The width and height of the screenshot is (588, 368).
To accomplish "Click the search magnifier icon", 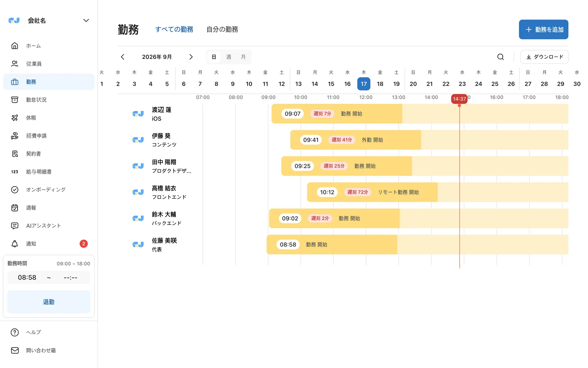I will pyautogui.click(x=500, y=57).
